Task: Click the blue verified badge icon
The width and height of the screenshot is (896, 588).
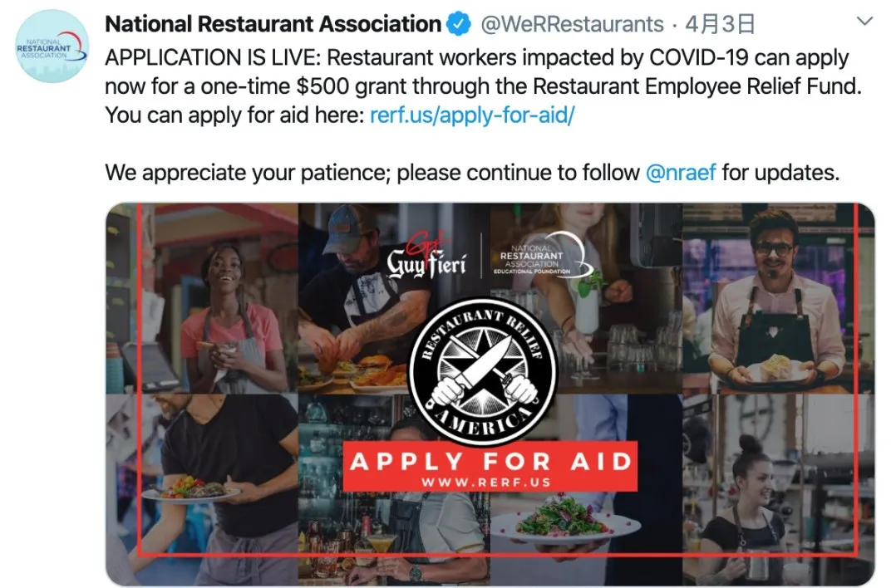Action: point(458,24)
